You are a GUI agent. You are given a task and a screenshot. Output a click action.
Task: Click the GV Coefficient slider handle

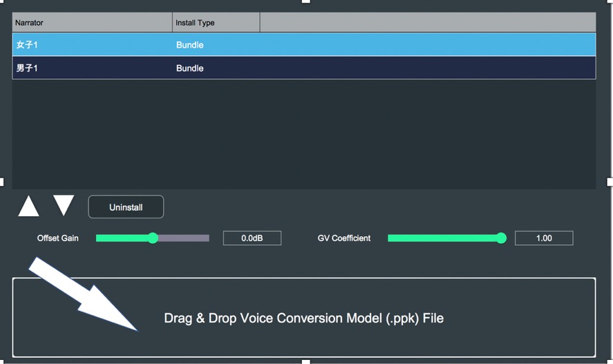[x=501, y=238]
